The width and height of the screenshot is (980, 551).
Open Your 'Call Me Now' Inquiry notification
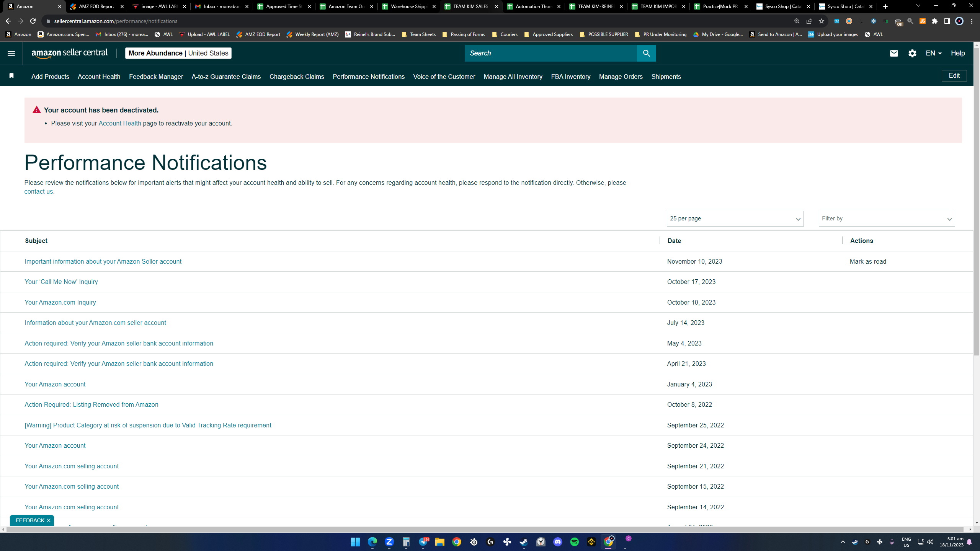coord(61,282)
